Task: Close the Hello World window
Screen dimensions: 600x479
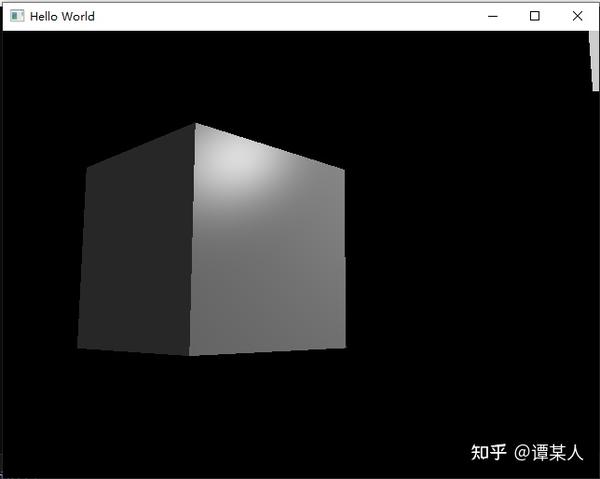Action: [x=577, y=16]
